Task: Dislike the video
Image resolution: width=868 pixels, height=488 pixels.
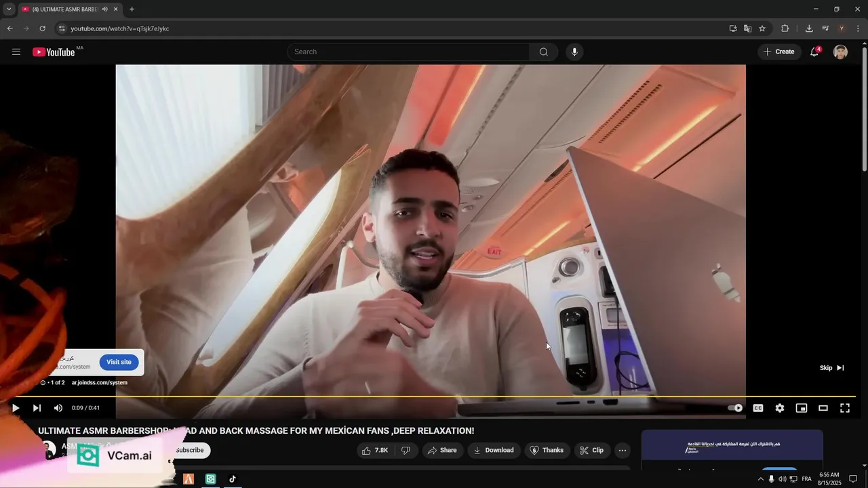Action: click(x=406, y=450)
